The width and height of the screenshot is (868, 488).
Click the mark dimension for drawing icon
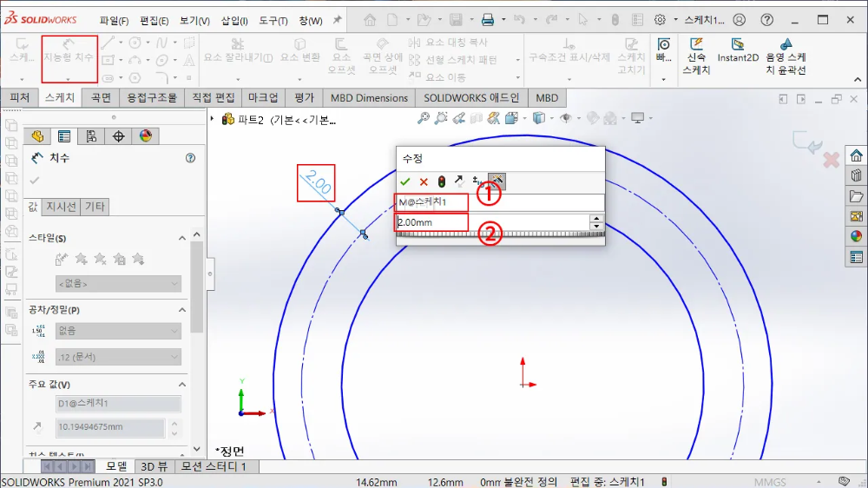click(496, 181)
